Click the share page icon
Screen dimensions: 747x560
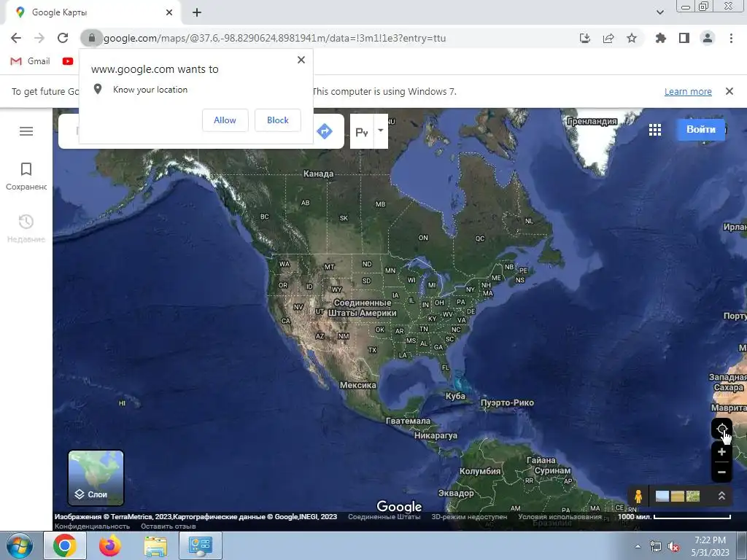point(608,38)
